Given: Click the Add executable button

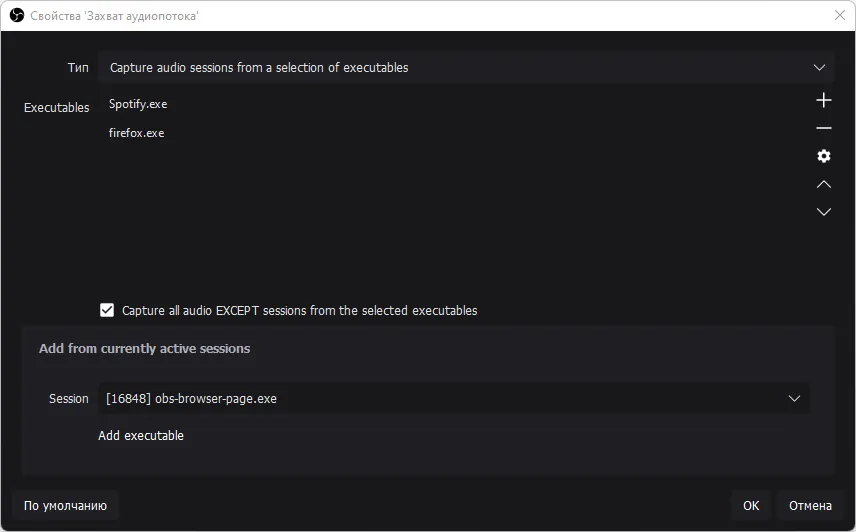Looking at the screenshot, I should tap(141, 435).
